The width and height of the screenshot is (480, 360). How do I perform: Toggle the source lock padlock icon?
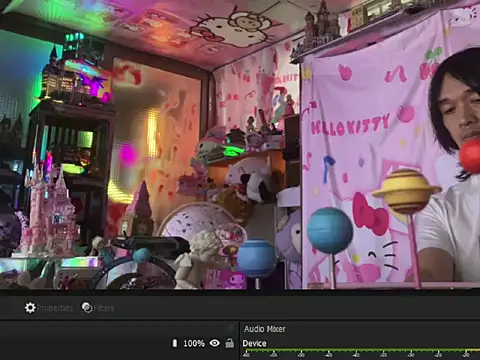(230, 343)
